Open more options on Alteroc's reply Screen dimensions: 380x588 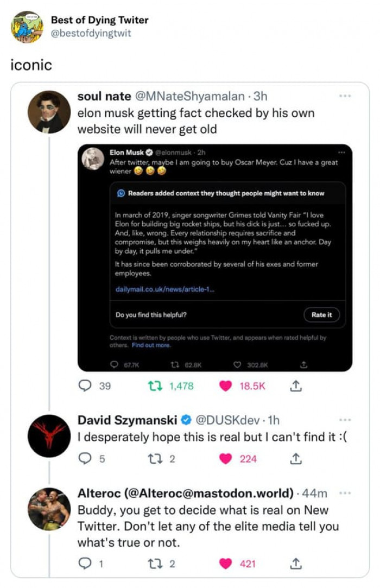point(345,493)
